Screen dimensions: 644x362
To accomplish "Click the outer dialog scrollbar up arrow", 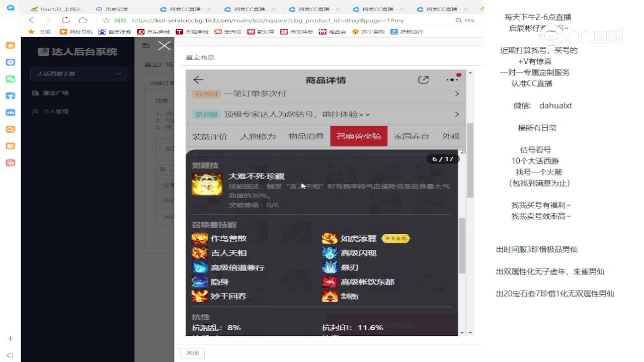I will tap(470, 73).
